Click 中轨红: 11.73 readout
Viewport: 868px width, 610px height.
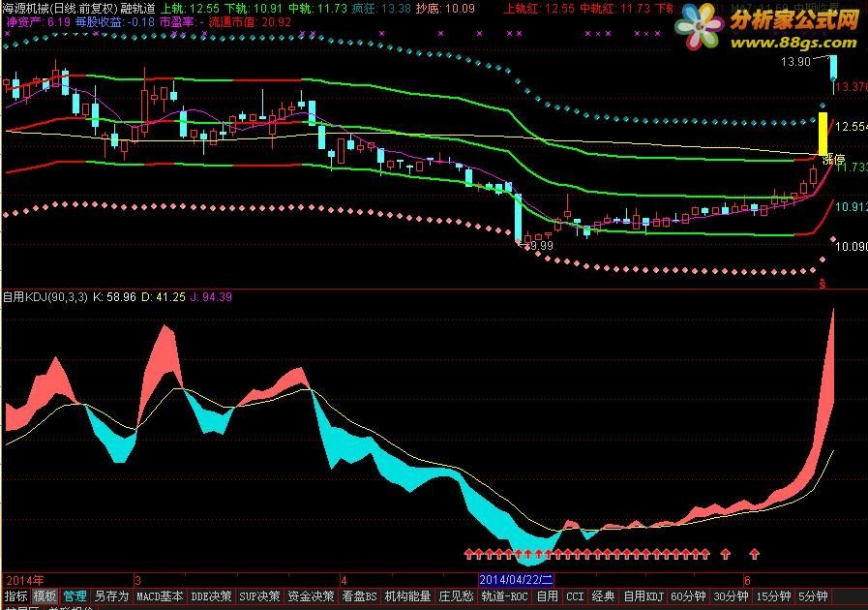[x=615, y=9]
